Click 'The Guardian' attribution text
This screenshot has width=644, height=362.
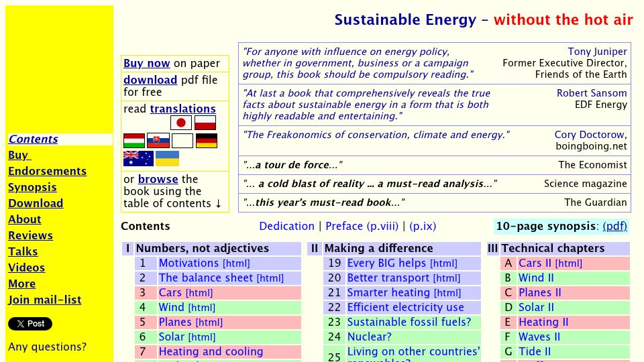596,202
